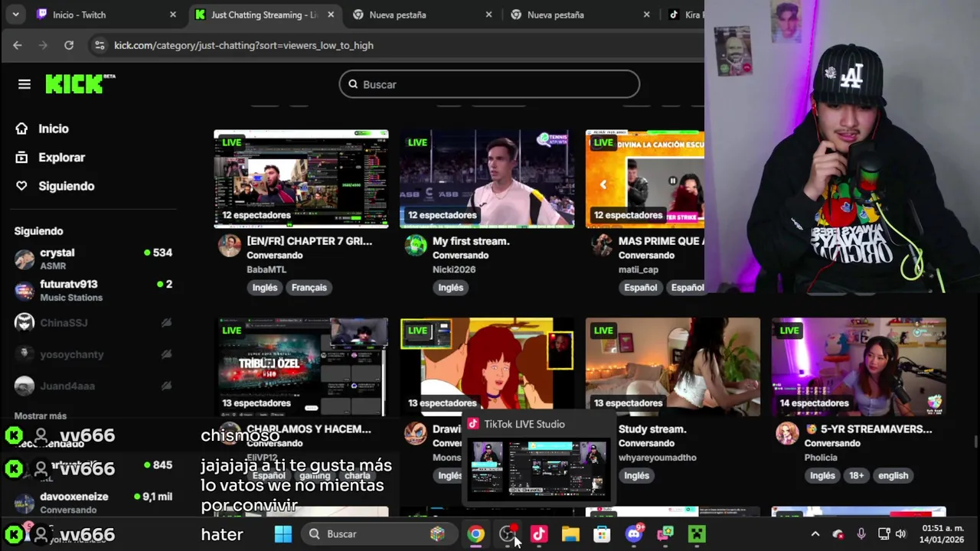980x551 pixels.
Task: Click the microphone icon in system tray
Action: (x=861, y=534)
